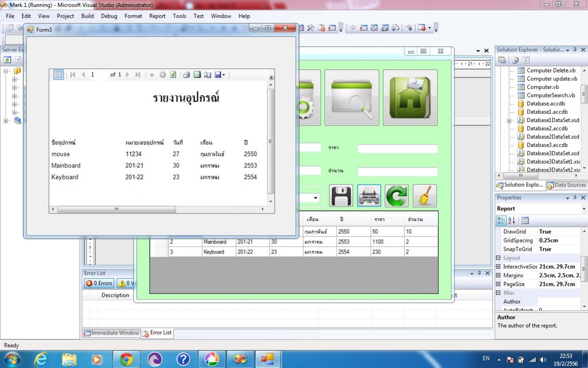
Task: Click volume icon in system tray
Action: (544, 360)
